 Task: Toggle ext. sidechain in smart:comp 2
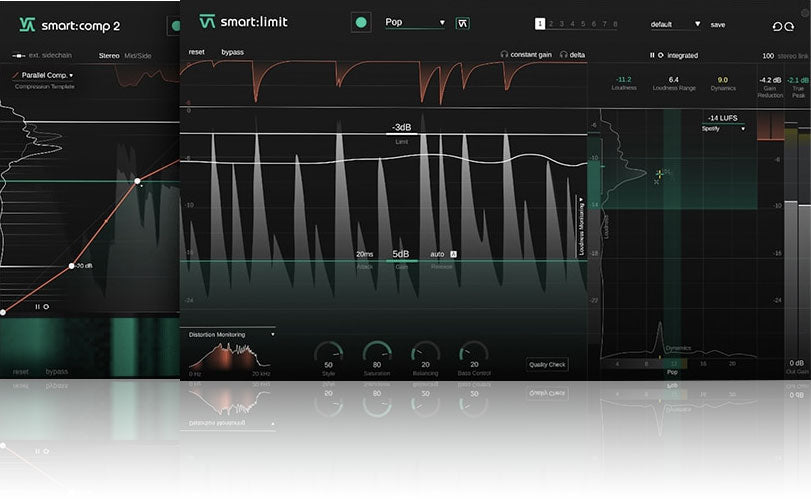click(42, 55)
